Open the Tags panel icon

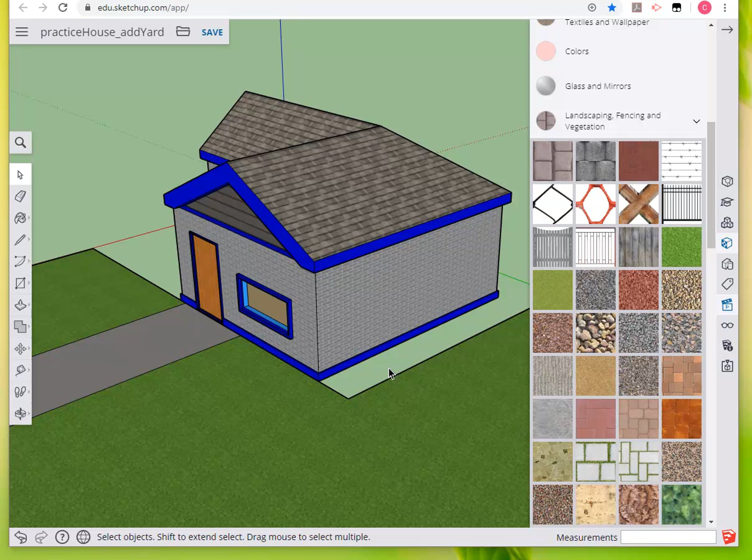coord(727,284)
